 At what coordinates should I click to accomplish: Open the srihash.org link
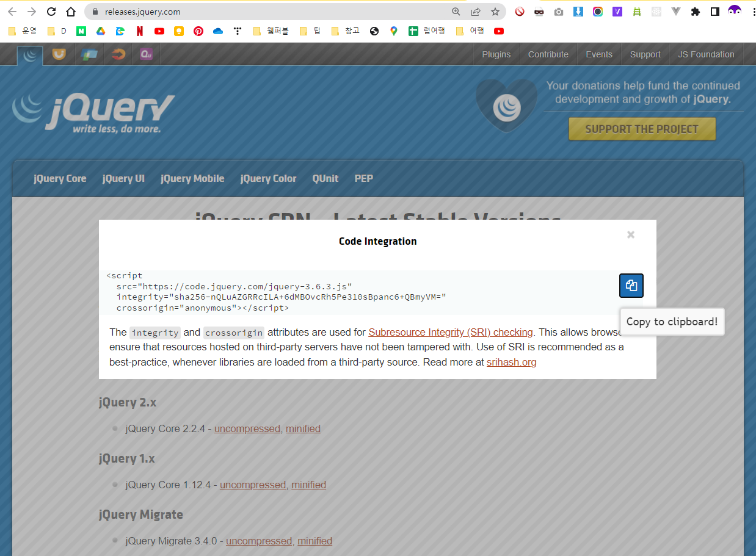coord(512,362)
